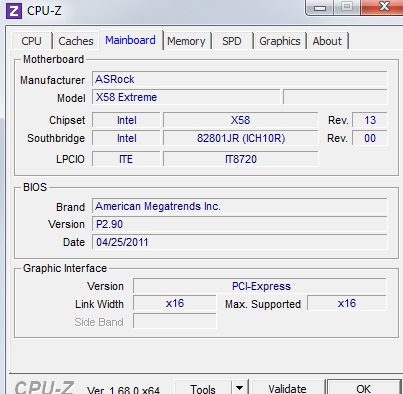Image resolution: width=403 pixels, height=394 pixels.
Task: Select the American Megatrends Inc. brand field
Action: pyautogui.click(x=240, y=206)
